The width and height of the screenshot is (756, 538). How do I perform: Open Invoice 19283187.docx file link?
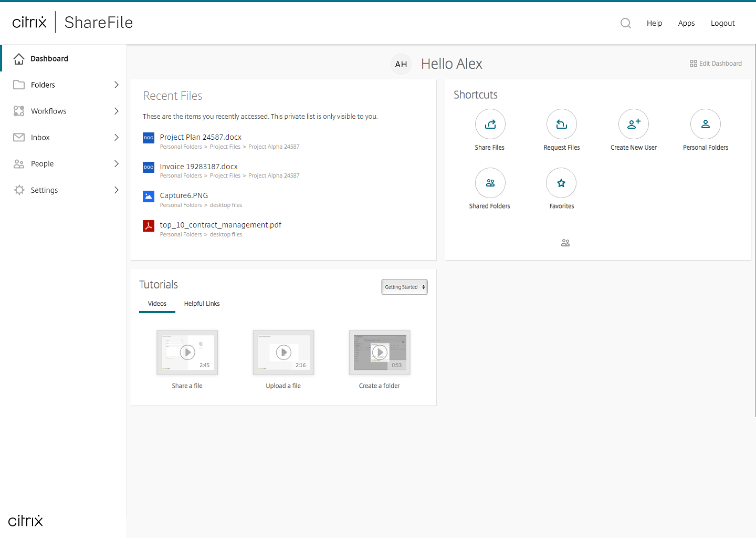pos(198,167)
